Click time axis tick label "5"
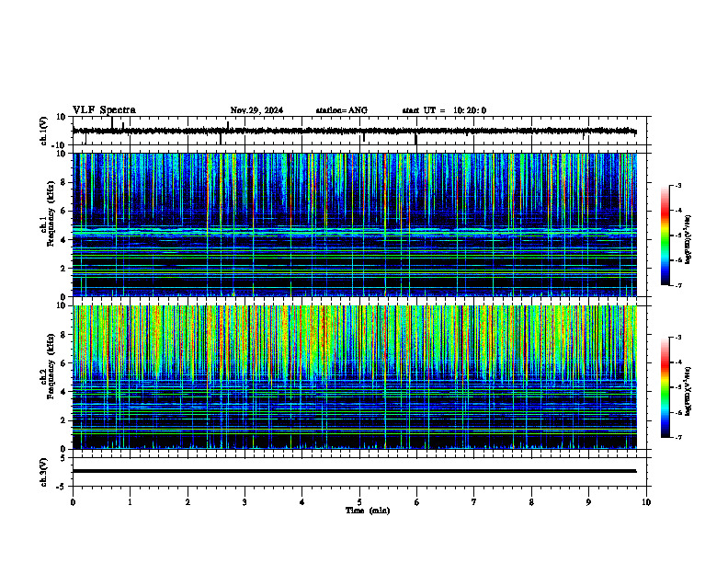Viewport: 728px width, 563px height. pos(359,502)
